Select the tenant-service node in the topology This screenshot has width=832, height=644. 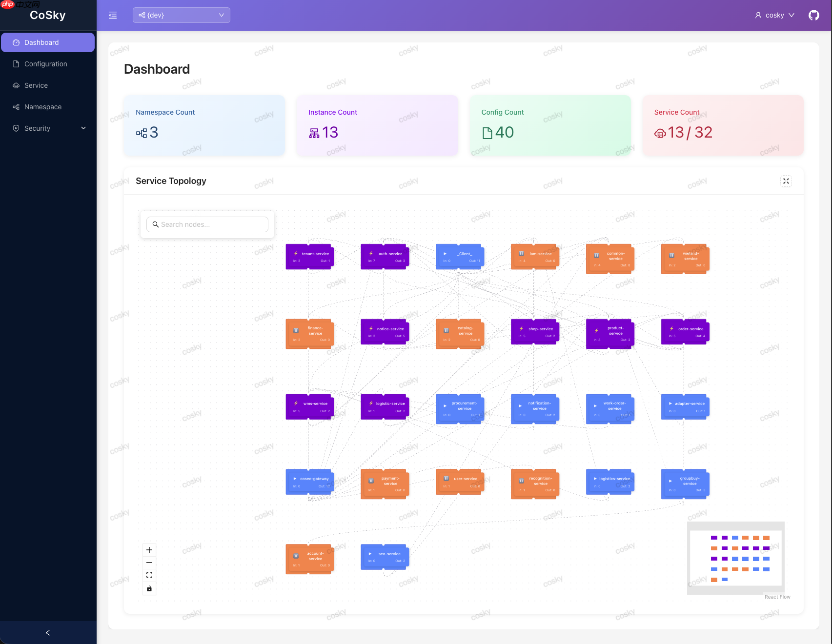[309, 256]
